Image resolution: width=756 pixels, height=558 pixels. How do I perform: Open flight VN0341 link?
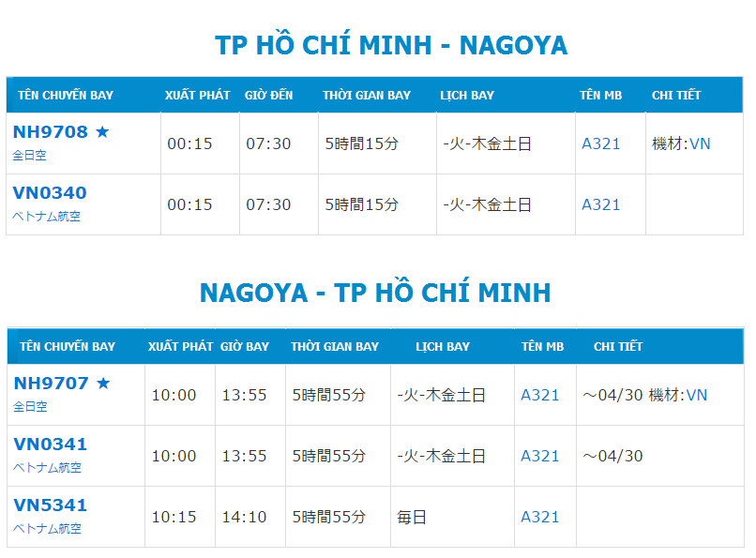(51, 445)
